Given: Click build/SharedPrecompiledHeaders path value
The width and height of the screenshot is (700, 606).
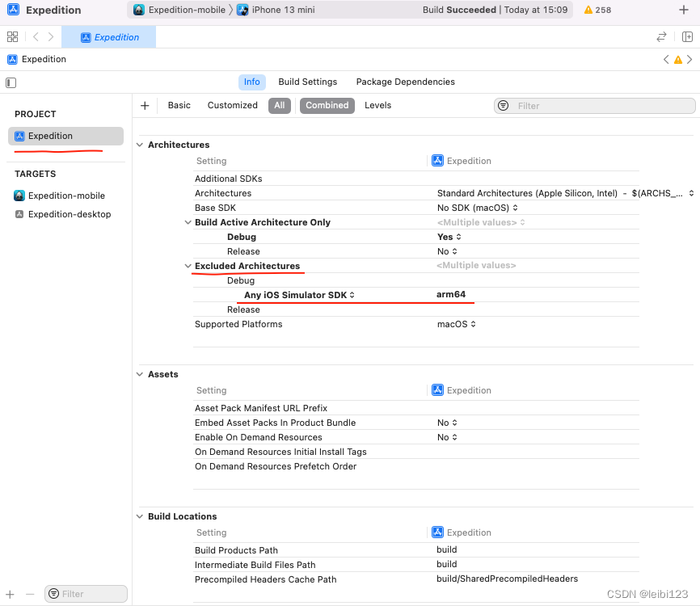Looking at the screenshot, I should tap(507, 579).
